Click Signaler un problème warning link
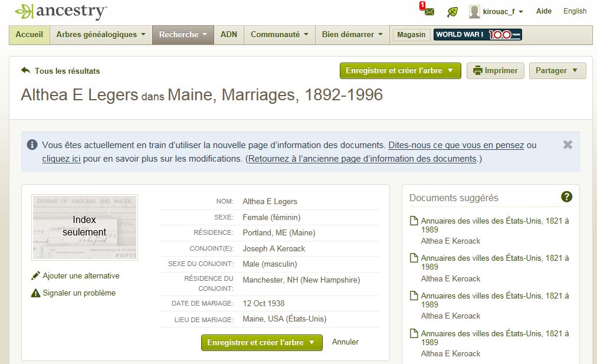The image size is (597, 364). tap(74, 293)
